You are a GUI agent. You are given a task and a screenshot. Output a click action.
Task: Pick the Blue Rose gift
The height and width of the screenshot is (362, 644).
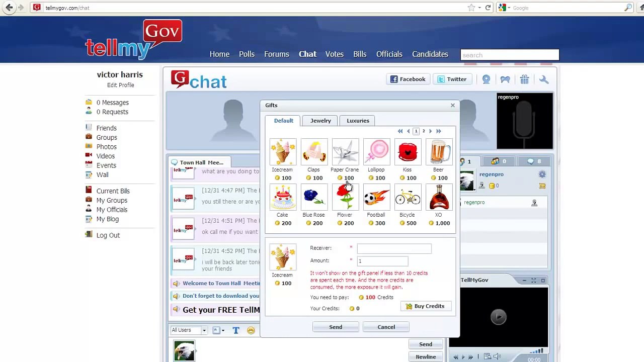tap(313, 198)
